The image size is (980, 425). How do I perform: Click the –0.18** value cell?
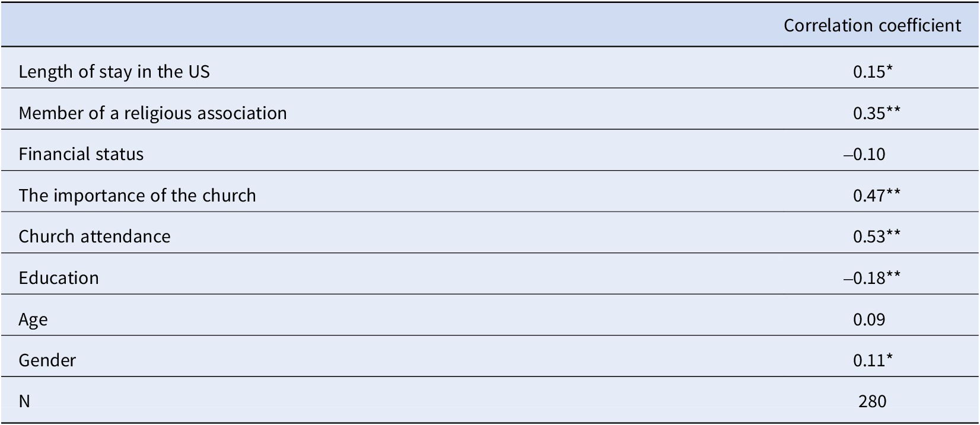coord(871,278)
